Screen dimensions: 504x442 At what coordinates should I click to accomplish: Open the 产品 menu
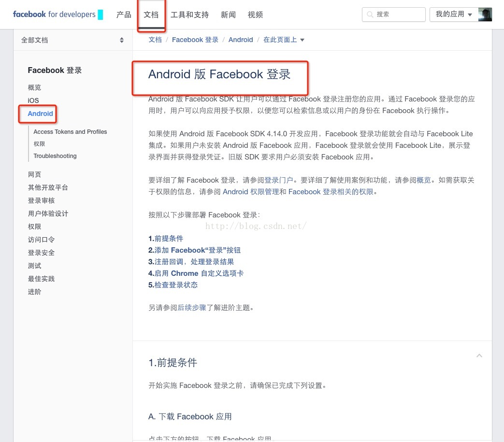124,14
